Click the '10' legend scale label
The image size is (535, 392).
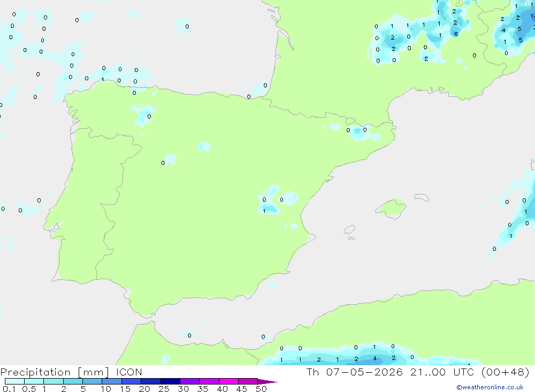click(x=106, y=389)
